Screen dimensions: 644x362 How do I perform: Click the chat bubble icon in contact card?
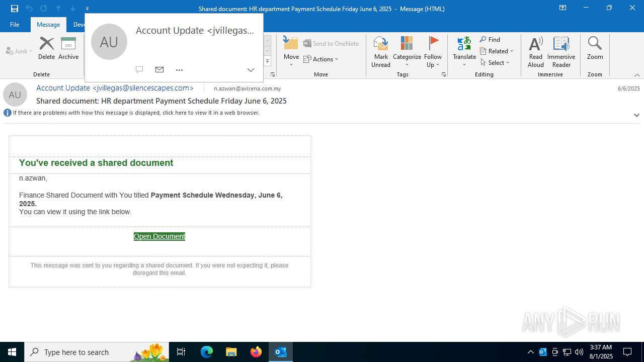(139, 69)
